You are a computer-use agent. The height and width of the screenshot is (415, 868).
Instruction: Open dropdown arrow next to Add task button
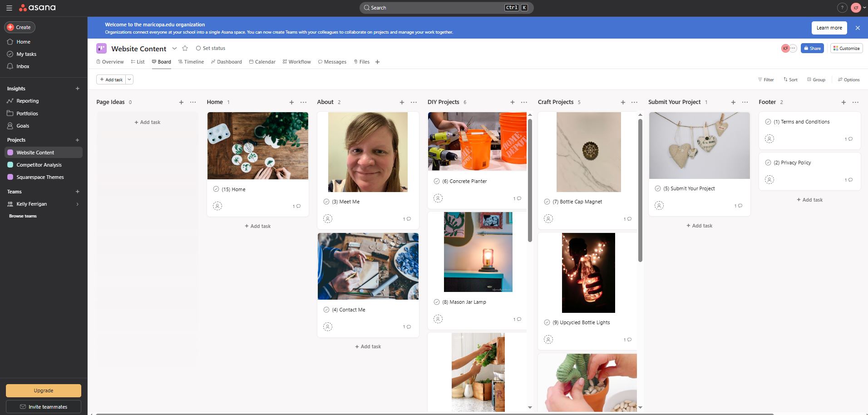[129, 79]
